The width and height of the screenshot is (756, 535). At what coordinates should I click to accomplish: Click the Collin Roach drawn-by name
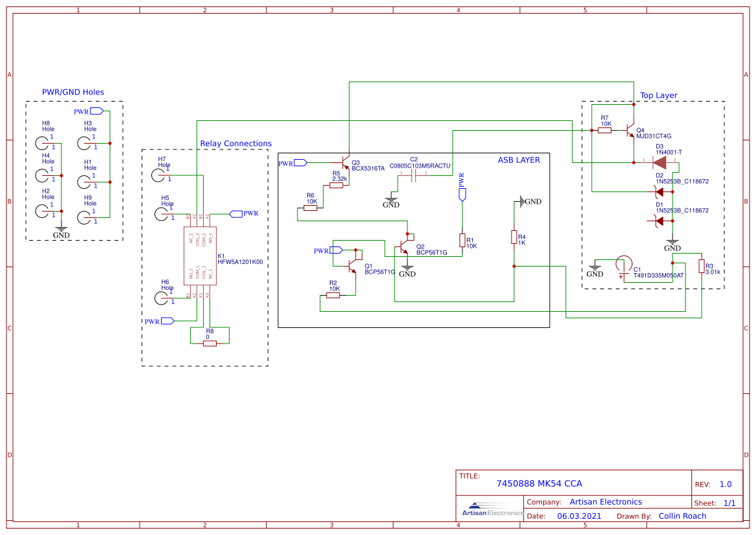[682, 516]
